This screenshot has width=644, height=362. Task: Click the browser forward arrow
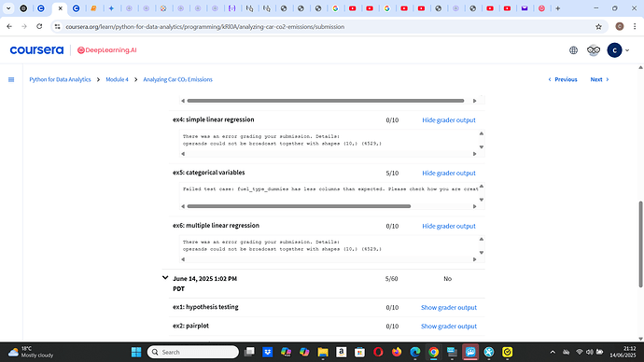point(24,26)
